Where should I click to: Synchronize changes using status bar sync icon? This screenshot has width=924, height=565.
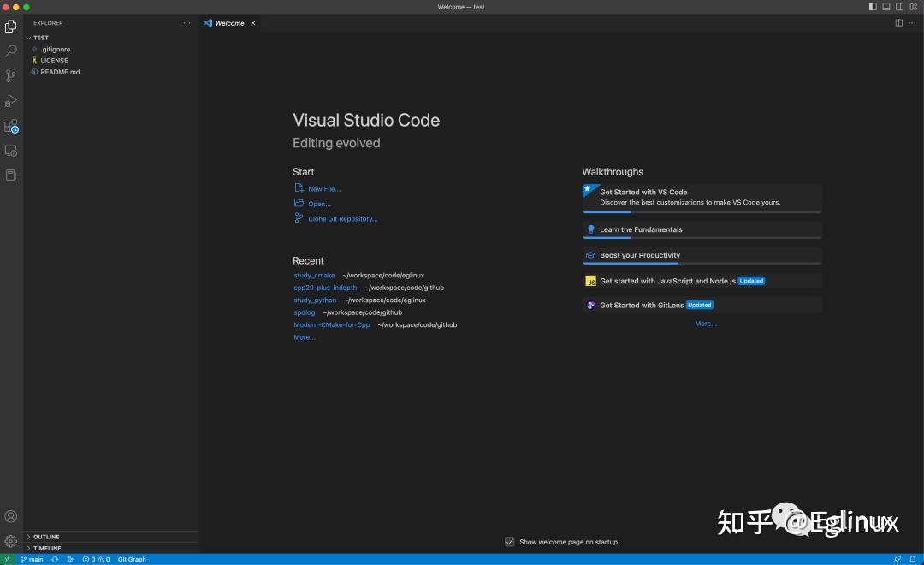(55, 559)
